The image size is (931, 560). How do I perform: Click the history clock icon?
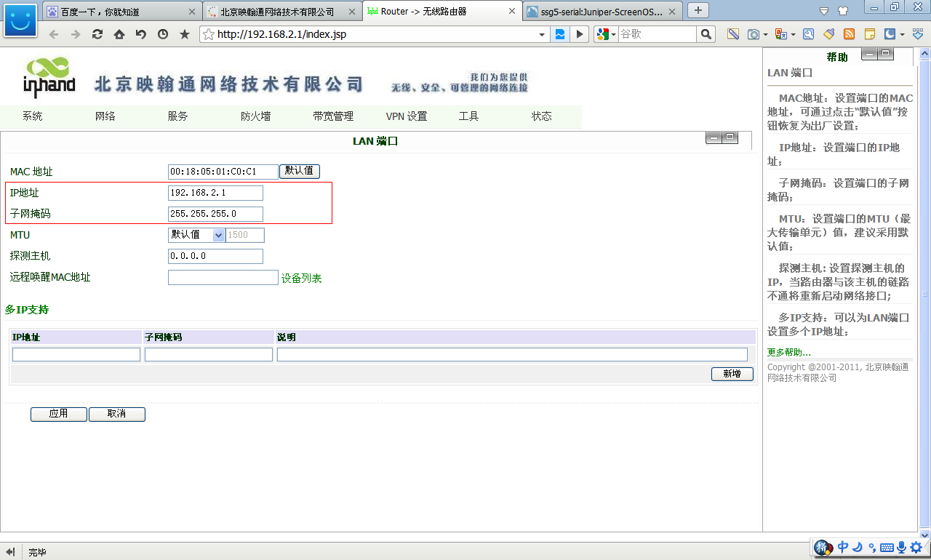(x=162, y=34)
